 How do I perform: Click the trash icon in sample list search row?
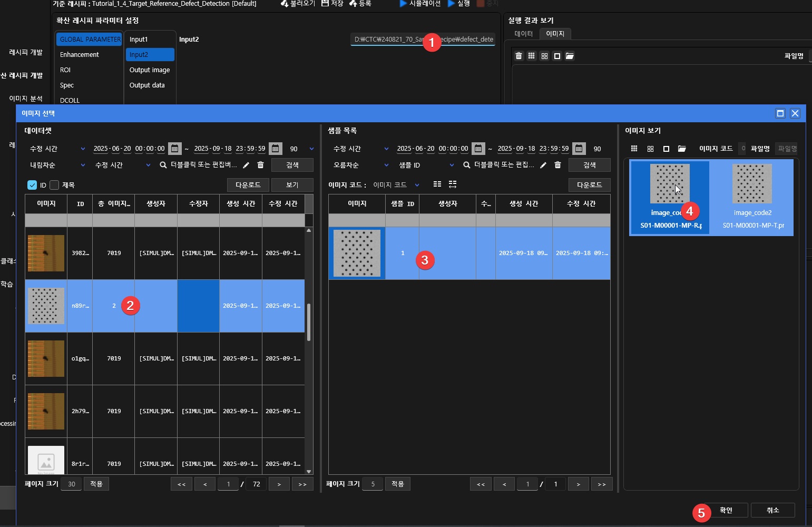pos(557,165)
